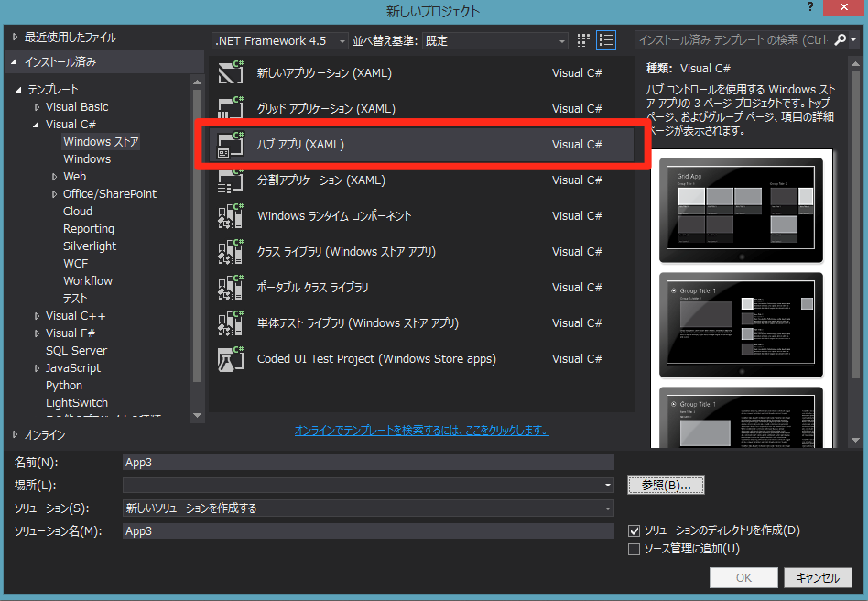
Task: Click the online template search link
Action: point(421,430)
